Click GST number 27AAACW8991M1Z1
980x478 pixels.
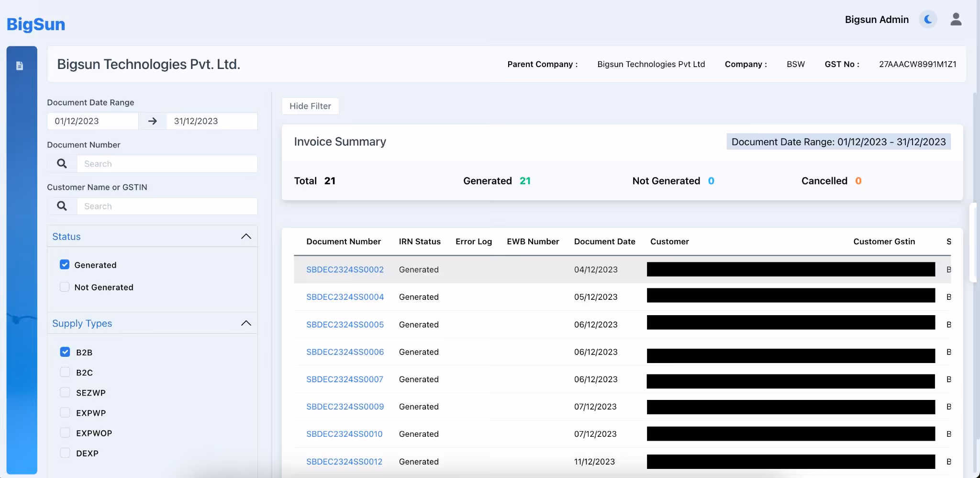[x=917, y=64]
